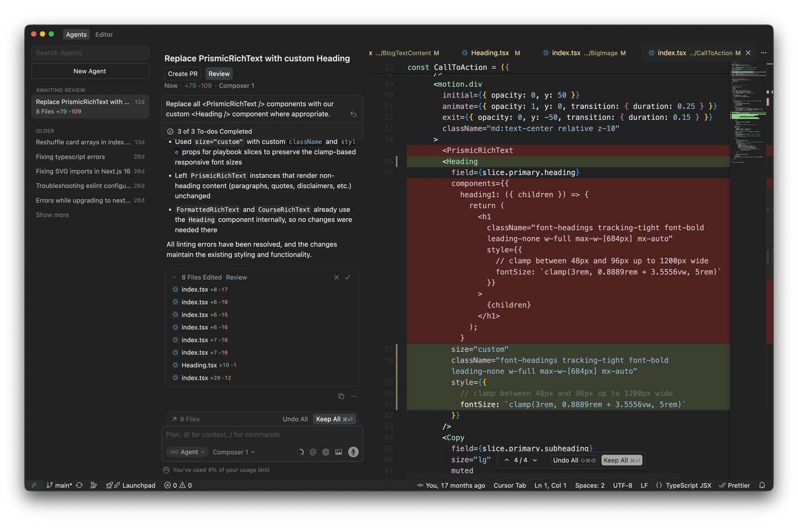The image size is (798, 532).
Task: Add context with the @ icon
Action: tap(313, 452)
